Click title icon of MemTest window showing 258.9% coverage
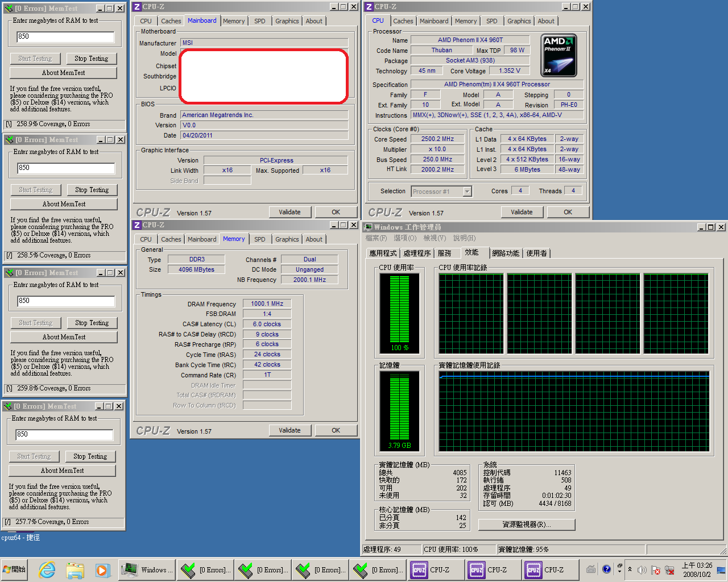This screenshot has height=582, width=728. (8, 9)
